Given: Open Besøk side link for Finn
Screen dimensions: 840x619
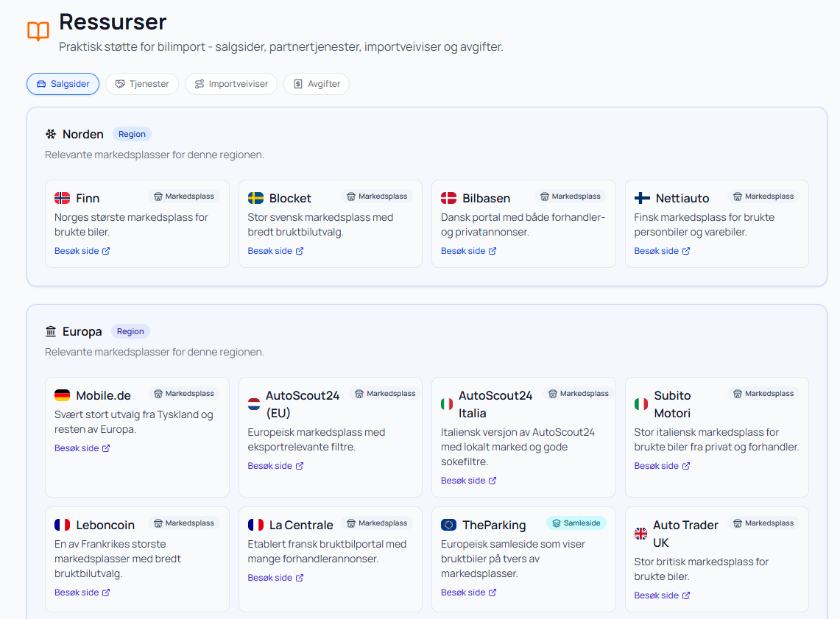Looking at the screenshot, I should [82, 251].
